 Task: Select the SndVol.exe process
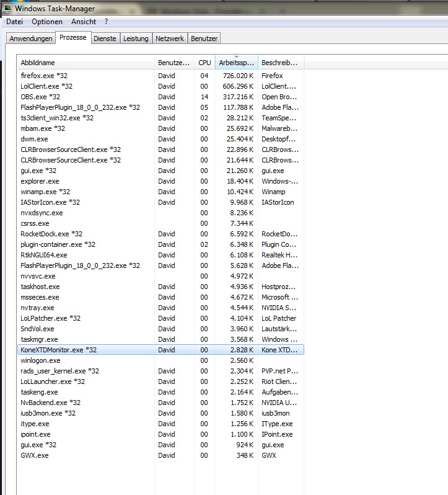pos(160,329)
